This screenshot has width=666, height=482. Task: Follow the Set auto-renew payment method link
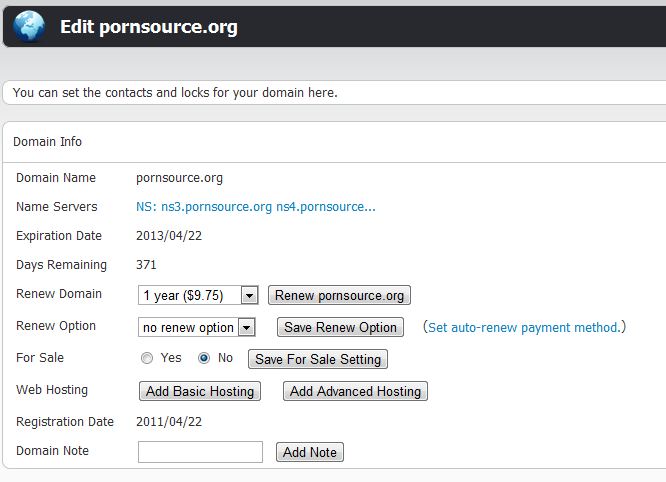[523, 327]
